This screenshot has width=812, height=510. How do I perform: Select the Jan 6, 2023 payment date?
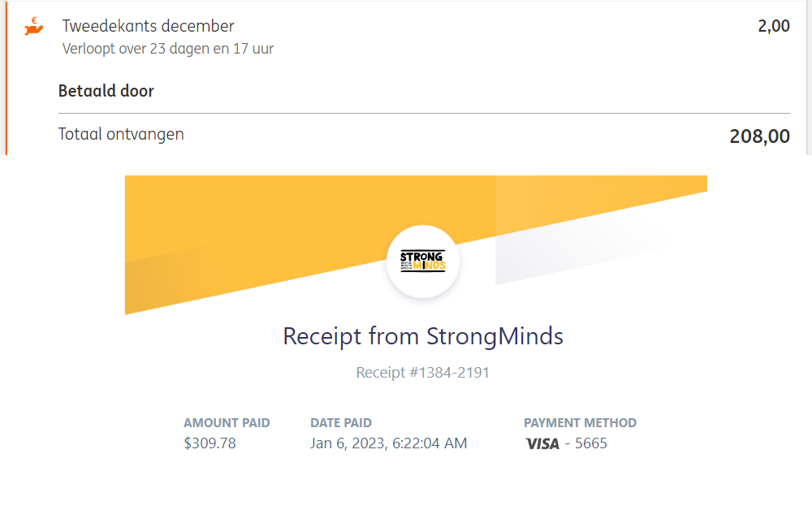[x=388, y=443]
